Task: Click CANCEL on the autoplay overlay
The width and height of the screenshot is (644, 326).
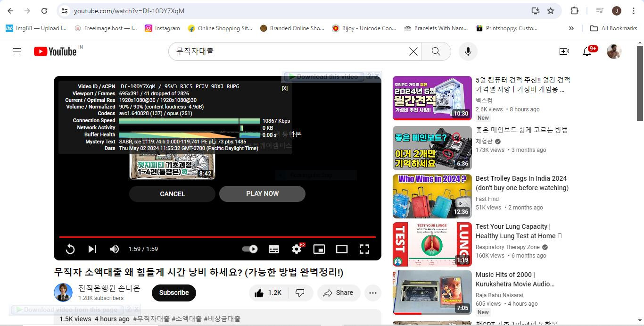Action: pos(172,194)
